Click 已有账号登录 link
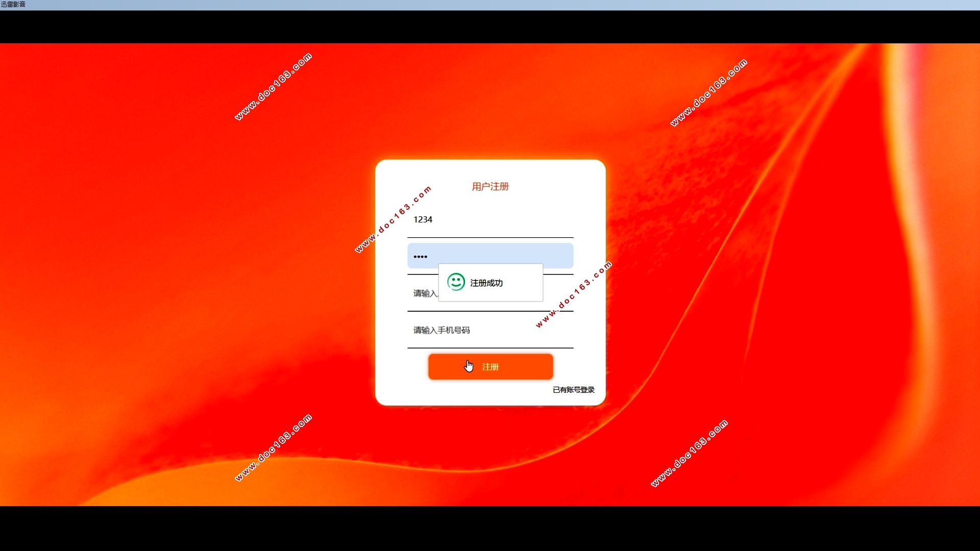Screen dimensions: 980x551 573,390
